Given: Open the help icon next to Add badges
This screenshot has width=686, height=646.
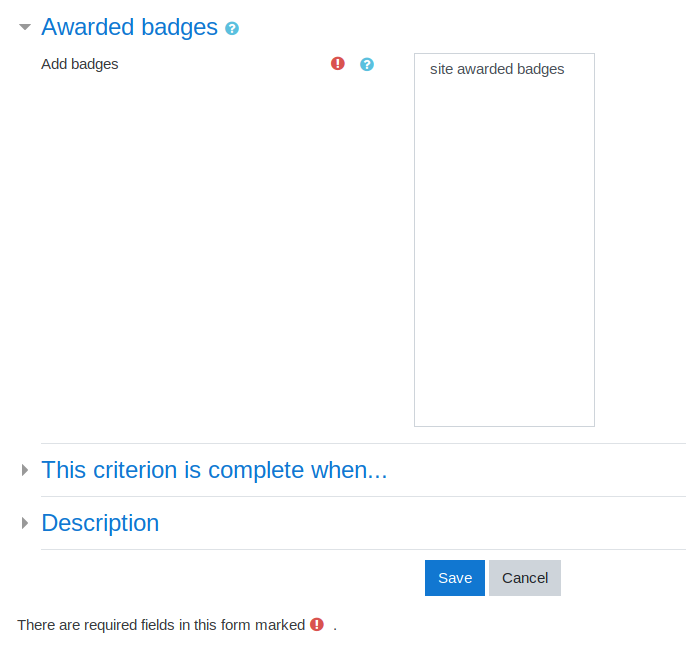Looking at the screenshot, I should tap(367, 64).
